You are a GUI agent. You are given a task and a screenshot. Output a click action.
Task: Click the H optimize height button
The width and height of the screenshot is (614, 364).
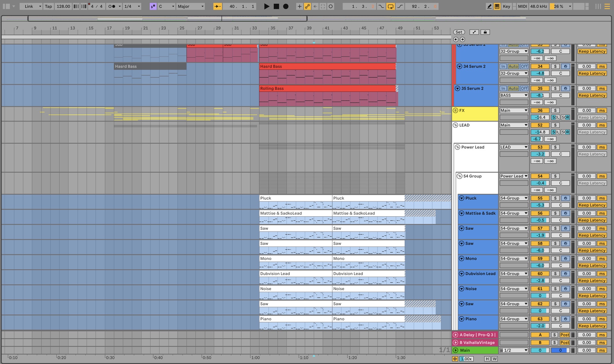coord(487,359)
